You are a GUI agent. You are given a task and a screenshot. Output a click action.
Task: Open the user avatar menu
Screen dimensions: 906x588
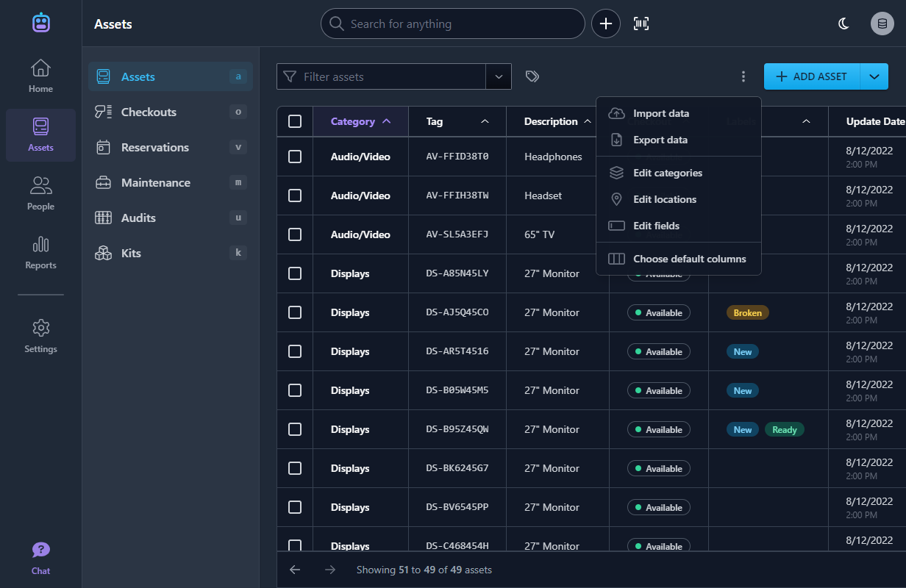tap(882, 24)
